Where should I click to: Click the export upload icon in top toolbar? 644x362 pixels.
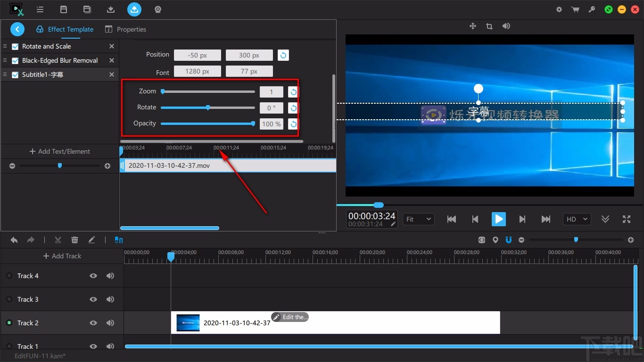click(x=134, y=9)
